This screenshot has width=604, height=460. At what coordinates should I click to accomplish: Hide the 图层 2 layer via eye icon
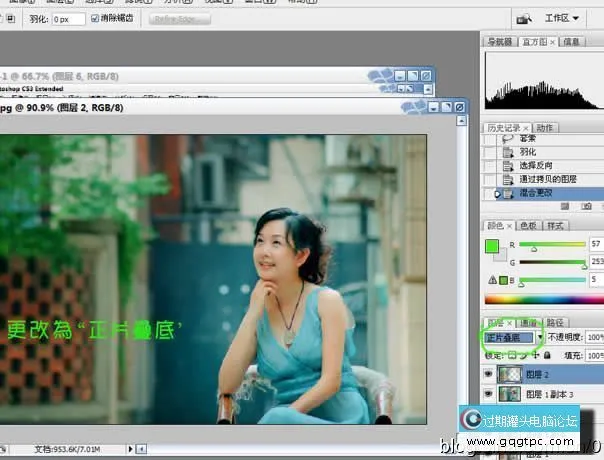[488, 374]
